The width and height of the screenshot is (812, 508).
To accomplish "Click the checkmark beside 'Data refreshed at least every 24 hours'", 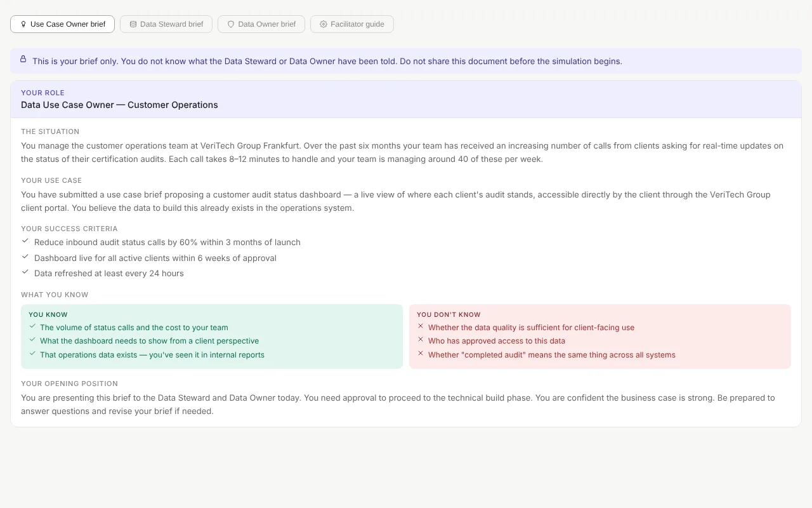I will point(25,272).
